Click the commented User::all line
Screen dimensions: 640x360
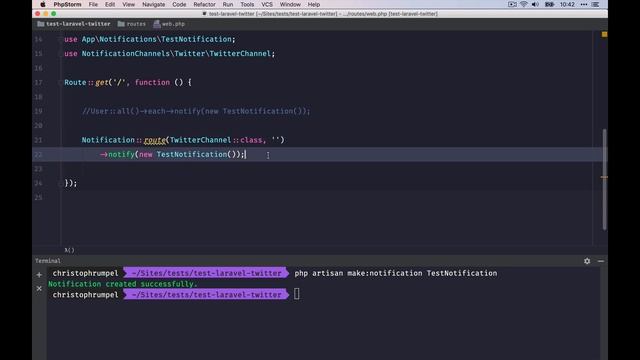(x=196, y=111)
